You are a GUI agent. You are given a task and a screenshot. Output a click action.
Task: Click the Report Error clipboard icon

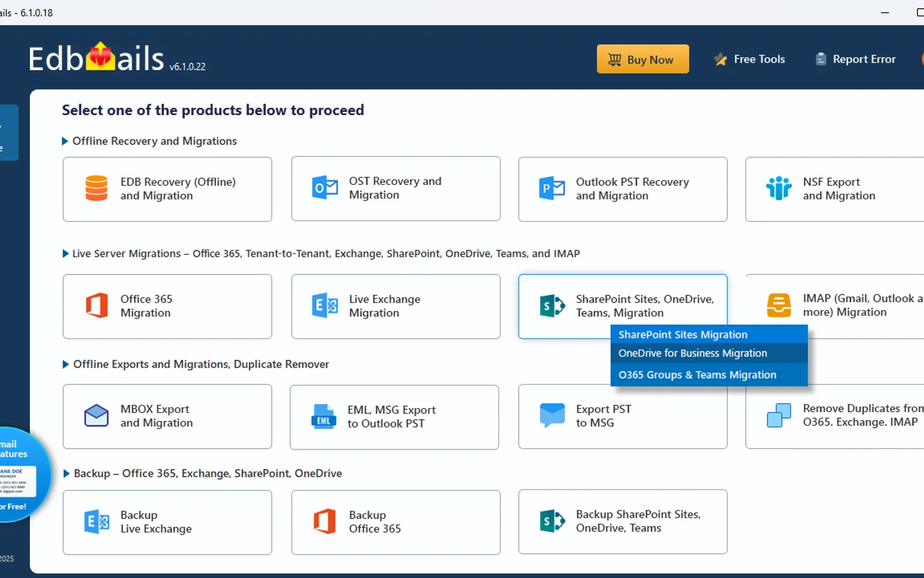[x=821, y=59]
